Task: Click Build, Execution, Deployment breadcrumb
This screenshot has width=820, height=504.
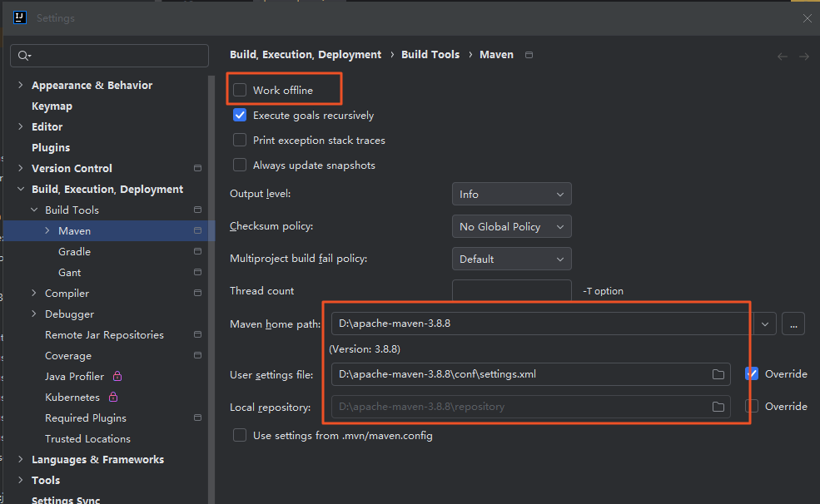Action: click(x=306, y=55)
